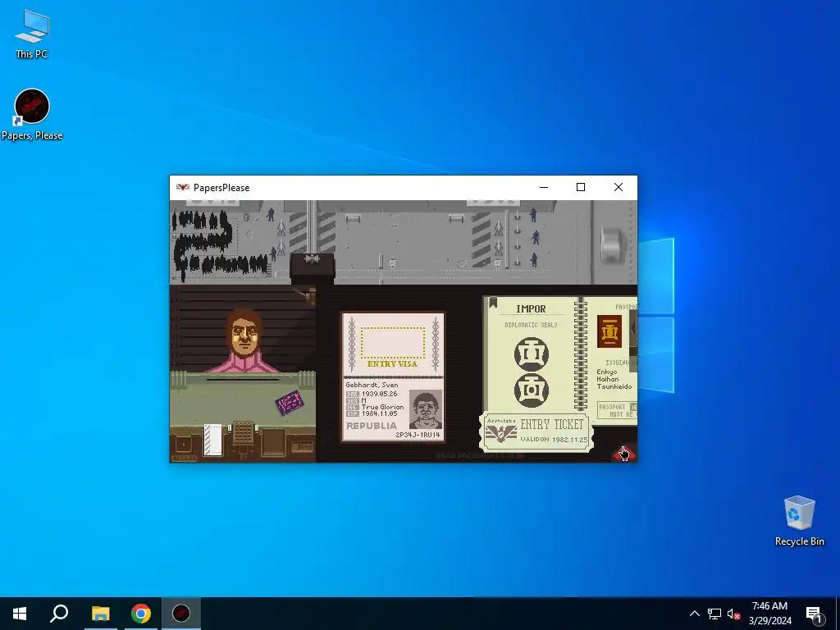Click the birth date '1939.05.26'
Viewport: 840px width, 630px height.
click(379, 394)
